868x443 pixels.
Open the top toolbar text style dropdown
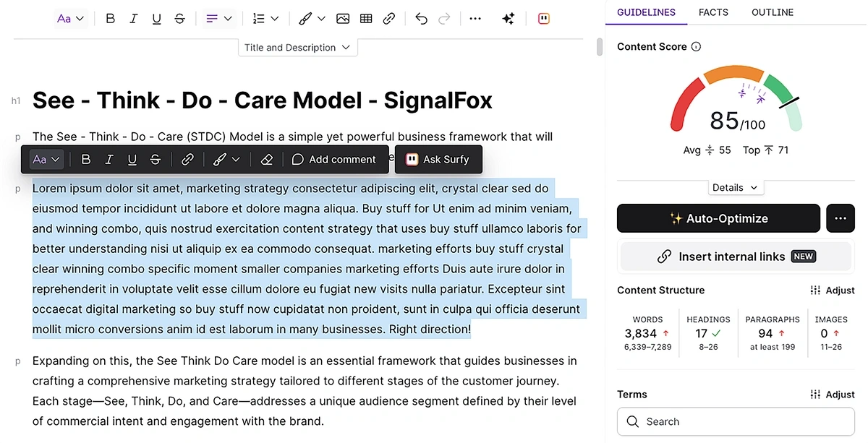click(x=70, y=19)
